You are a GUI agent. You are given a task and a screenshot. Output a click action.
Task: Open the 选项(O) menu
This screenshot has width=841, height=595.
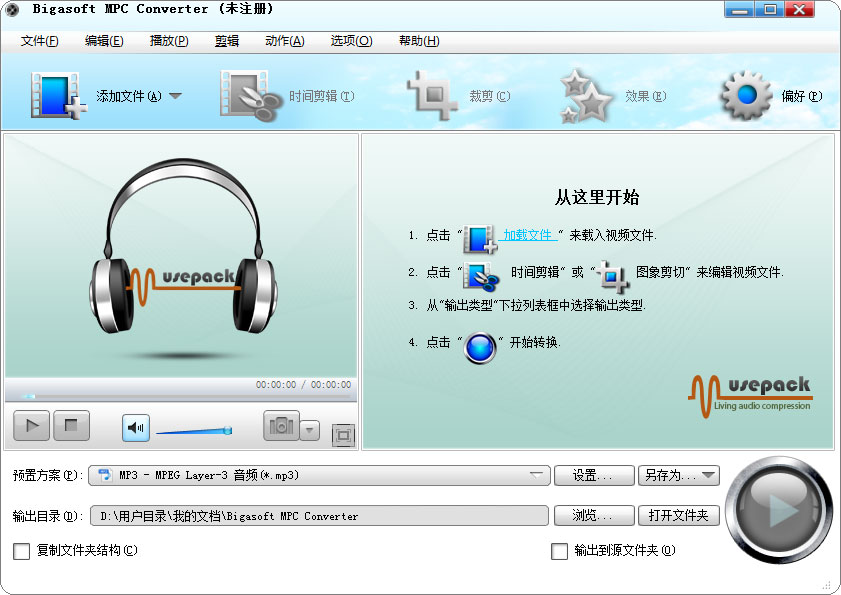pyautogui.click(x=351, y=41)
